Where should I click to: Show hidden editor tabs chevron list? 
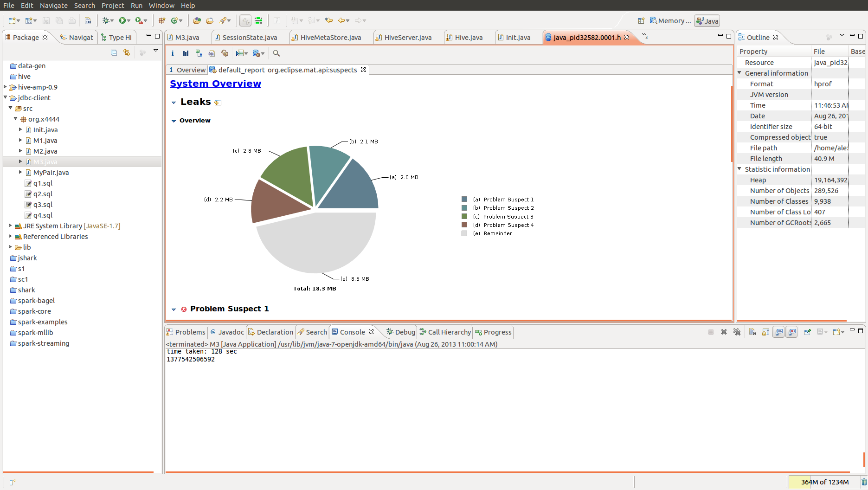point(645,36)
